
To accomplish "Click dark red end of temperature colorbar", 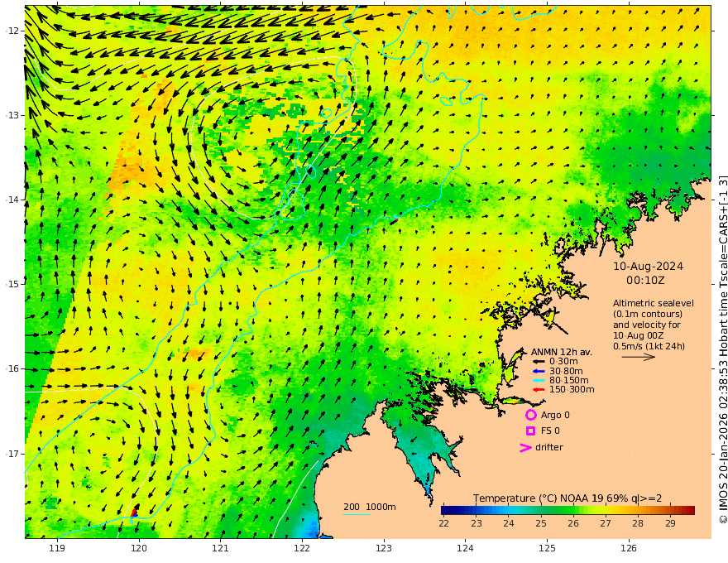I will [691, 510].
